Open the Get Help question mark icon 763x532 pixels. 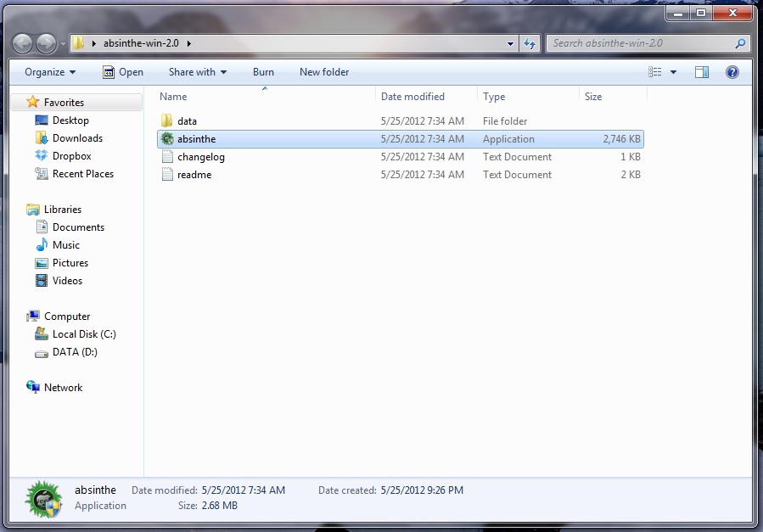point(732,72)
